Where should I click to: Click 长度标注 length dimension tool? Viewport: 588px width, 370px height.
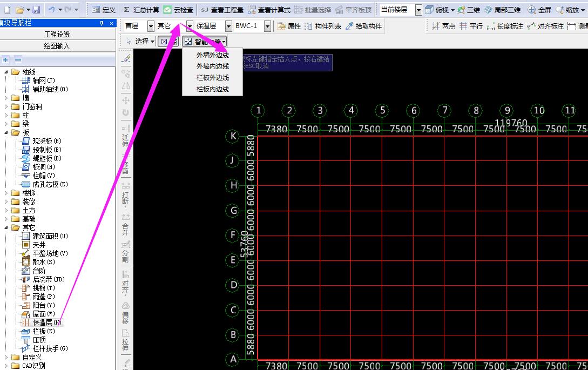click(x=505, y=26)
